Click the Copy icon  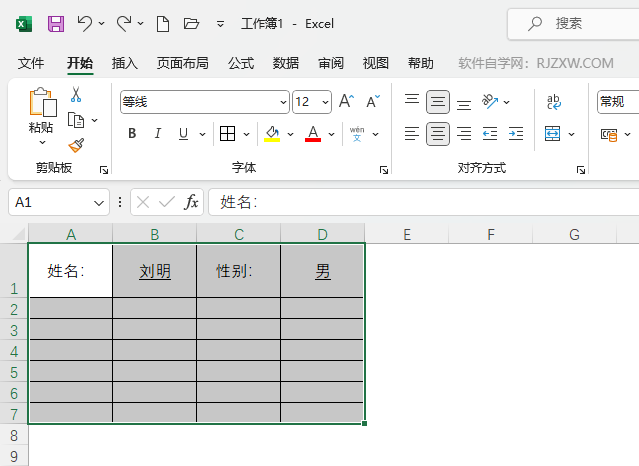[76, 120]
